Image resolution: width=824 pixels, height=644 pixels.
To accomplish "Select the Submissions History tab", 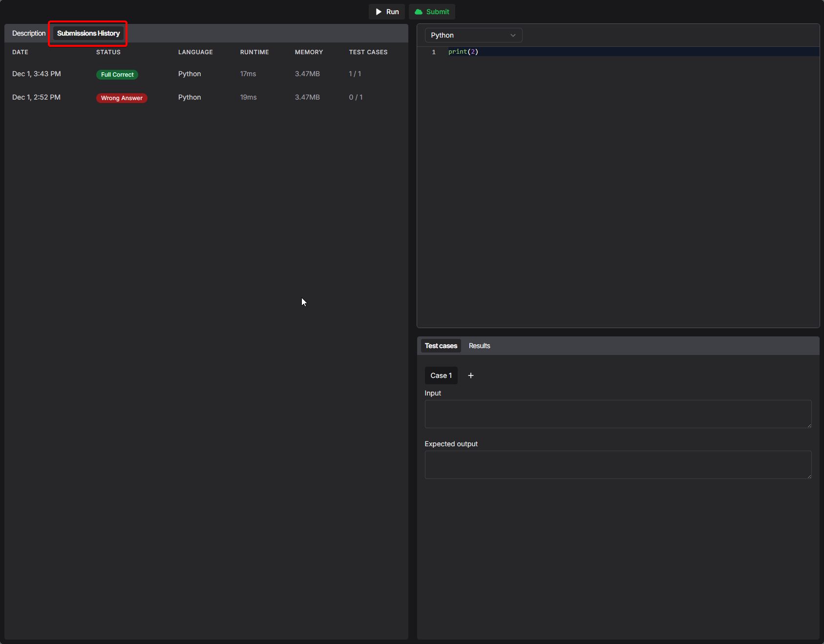I will pyautogui.click(x=88, y=33).
